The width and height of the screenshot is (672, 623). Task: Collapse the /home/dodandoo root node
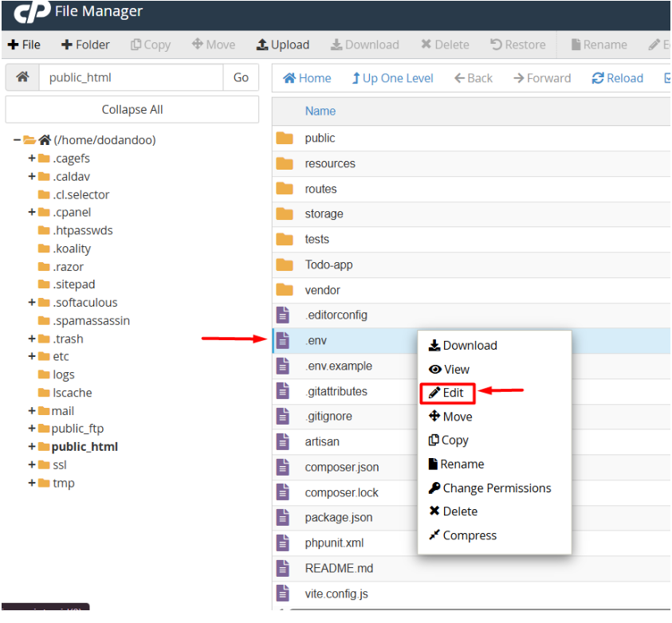point(17,140)
